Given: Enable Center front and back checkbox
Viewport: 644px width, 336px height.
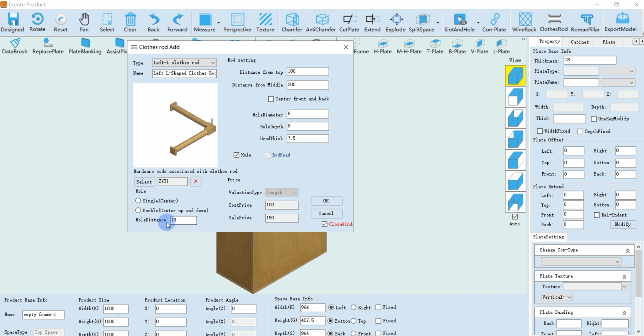Looking at the screenshot, I should (271, 99).
